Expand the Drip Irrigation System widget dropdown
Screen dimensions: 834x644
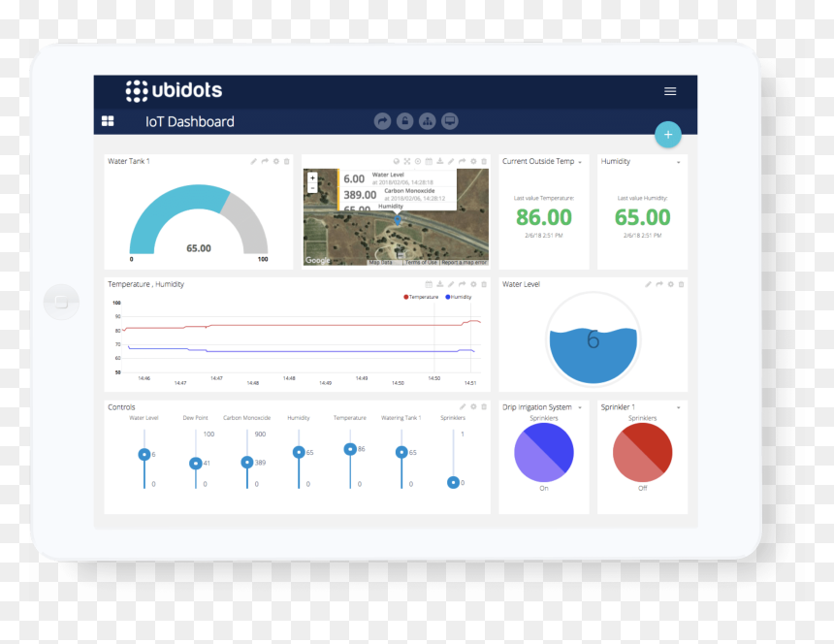[580, 408]
